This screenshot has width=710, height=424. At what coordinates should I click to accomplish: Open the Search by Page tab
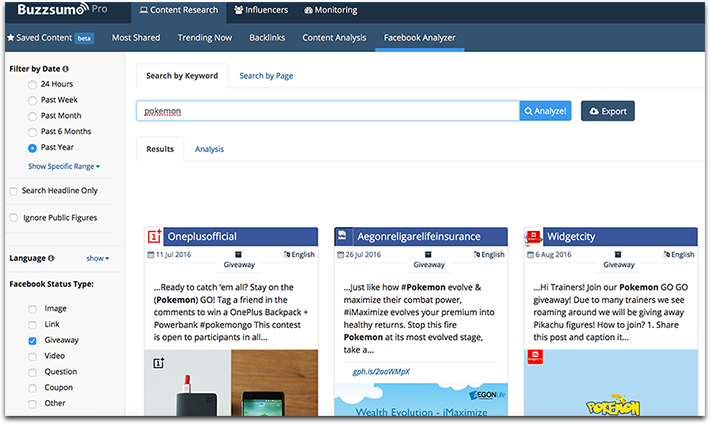click(x=265, y=75)
